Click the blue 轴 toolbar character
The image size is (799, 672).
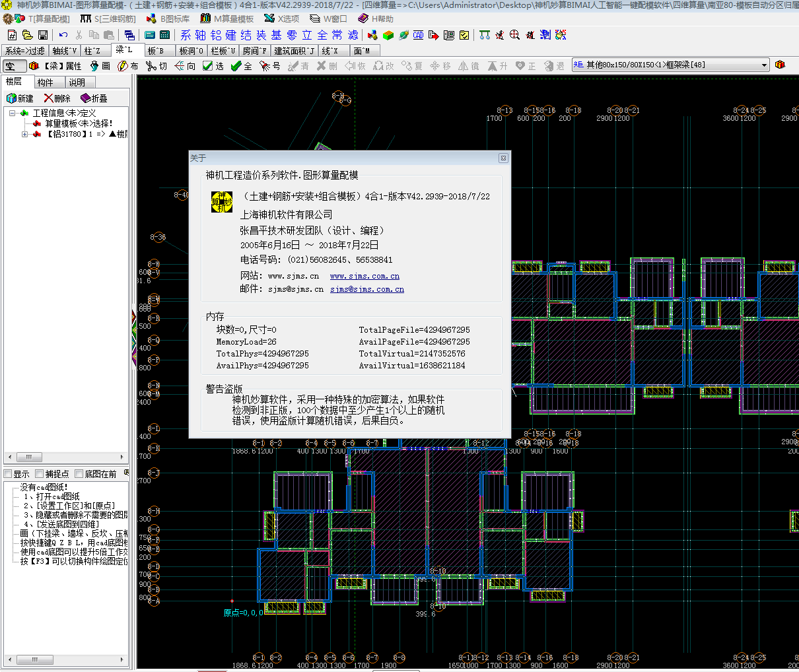tap(201, 35)
